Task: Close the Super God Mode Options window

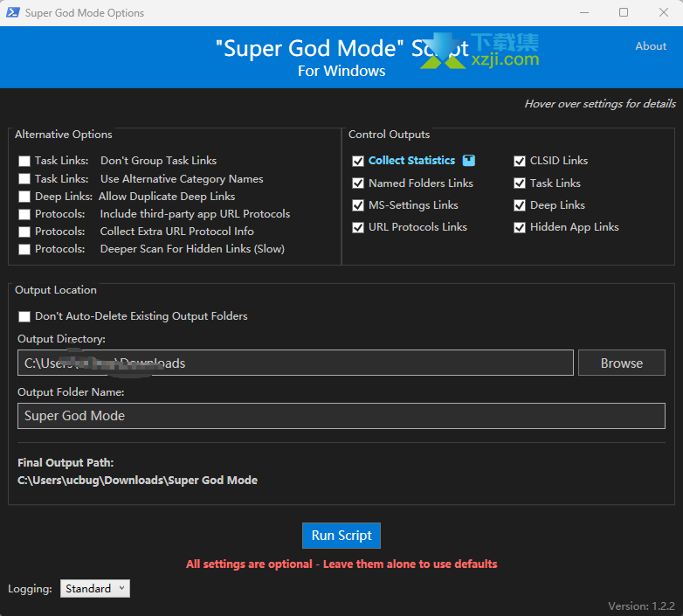Action: [x=664, y=12]
